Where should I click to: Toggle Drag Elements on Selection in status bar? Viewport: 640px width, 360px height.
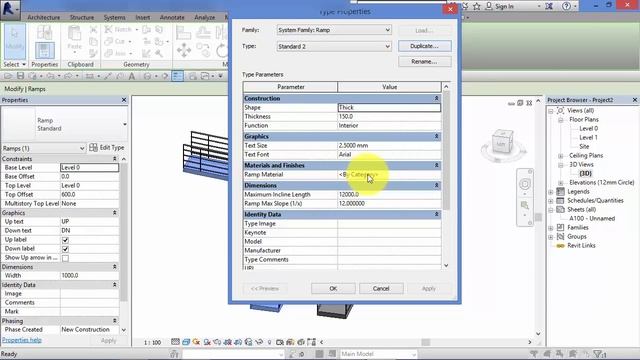click(x=586, y=353)
